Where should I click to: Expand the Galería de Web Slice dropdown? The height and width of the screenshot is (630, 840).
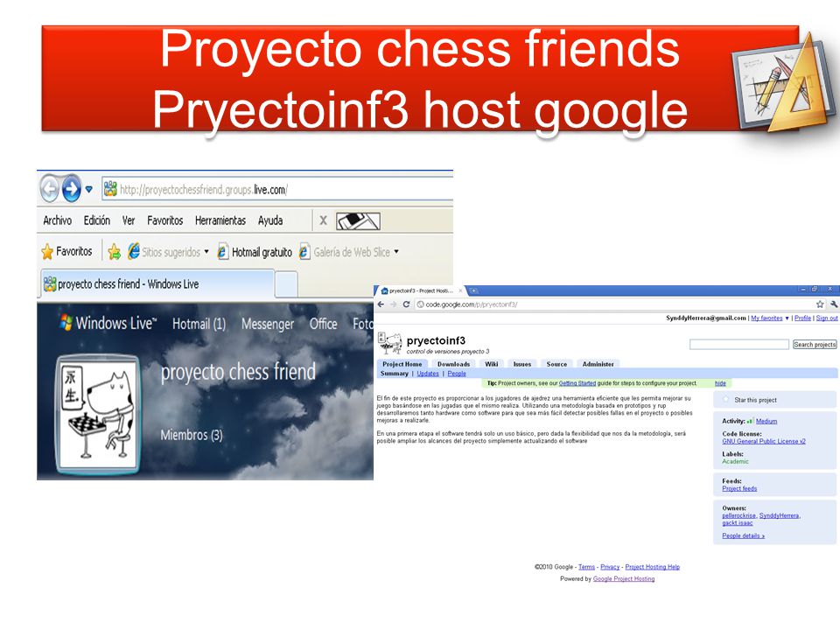(x=396, y=251)
